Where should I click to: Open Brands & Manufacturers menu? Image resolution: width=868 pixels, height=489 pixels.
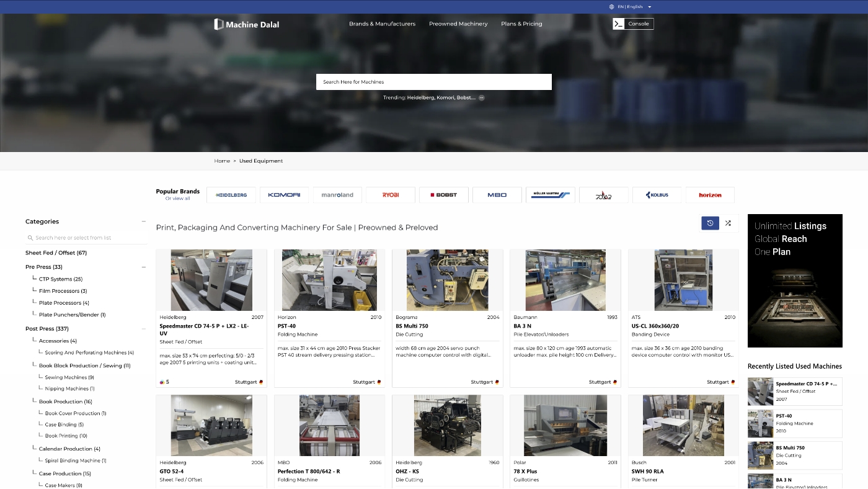[382, 24]
